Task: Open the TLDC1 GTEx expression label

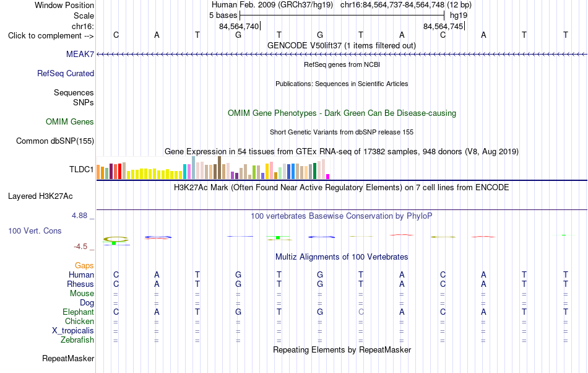Action: coord(81,170)
